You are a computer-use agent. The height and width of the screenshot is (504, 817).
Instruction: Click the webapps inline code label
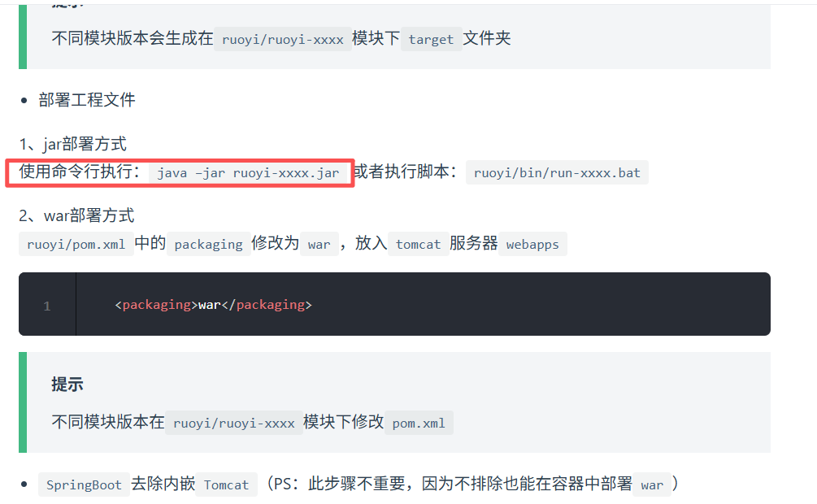532,245
